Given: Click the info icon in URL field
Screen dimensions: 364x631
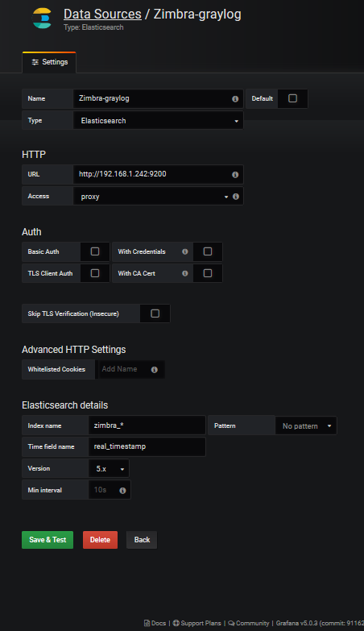Looking at the screenshot, I should click(235, 175).
